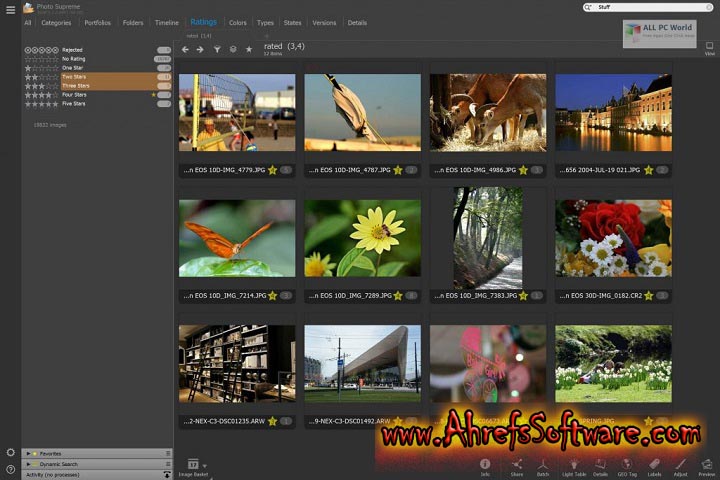Screen dimensions: 720x480
Task: Switch to the States tab
Action: click(292, 23)
